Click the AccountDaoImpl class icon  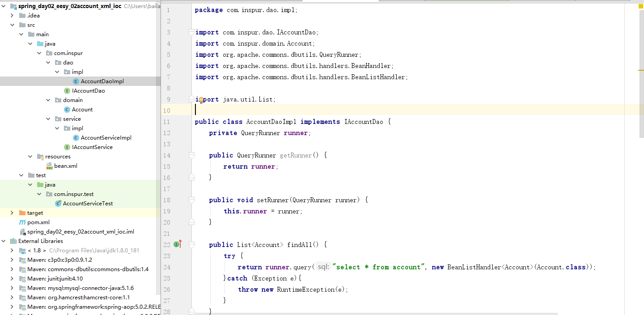(76, 81)
